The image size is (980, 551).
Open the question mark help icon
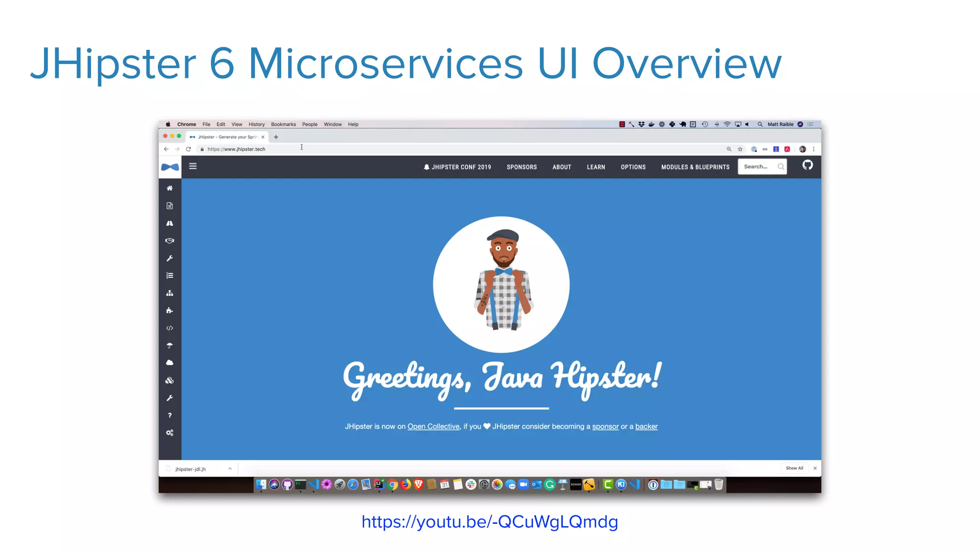169,415
